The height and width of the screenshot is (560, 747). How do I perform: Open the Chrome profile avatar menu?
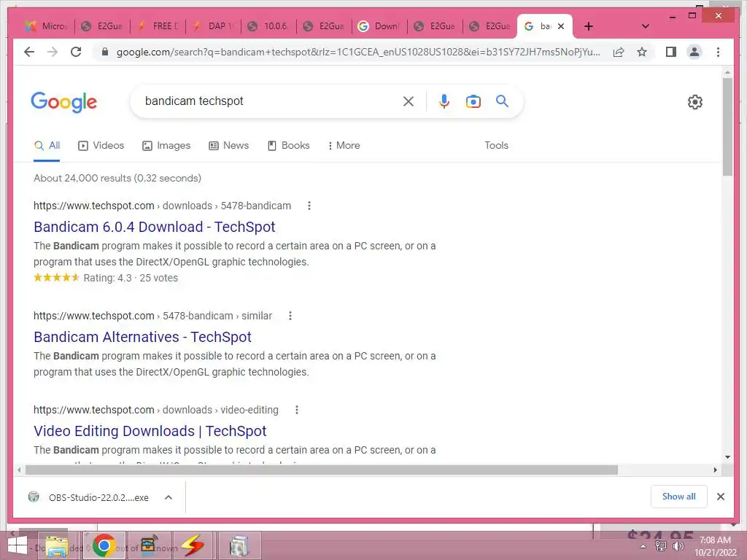point(694,52)
